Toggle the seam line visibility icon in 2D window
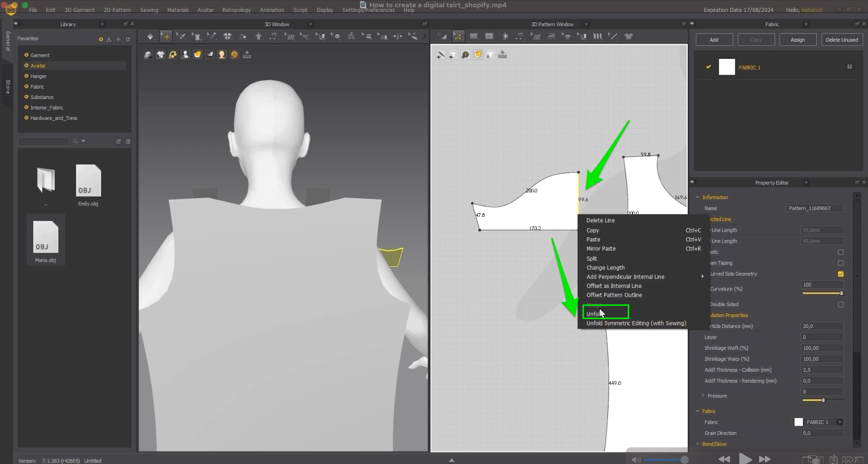 pyautogui.click(x=441, y=55)
